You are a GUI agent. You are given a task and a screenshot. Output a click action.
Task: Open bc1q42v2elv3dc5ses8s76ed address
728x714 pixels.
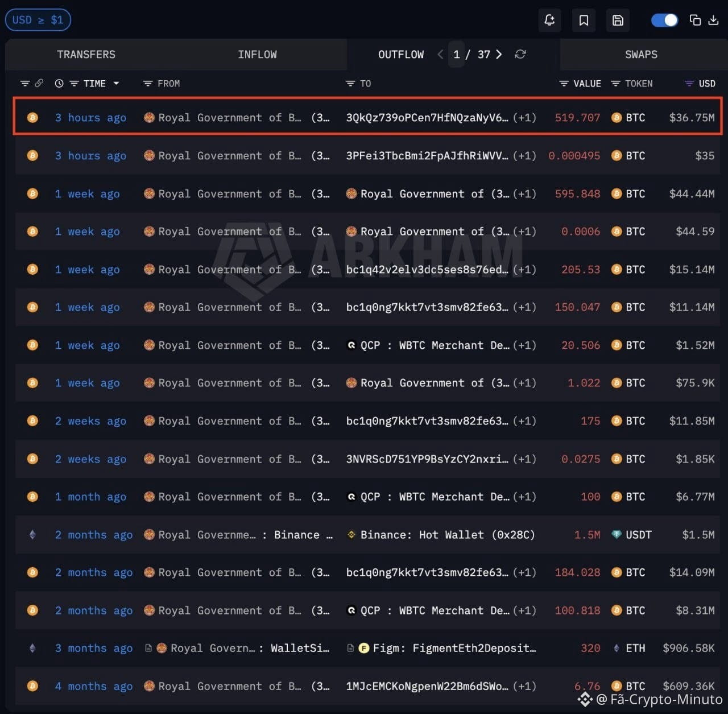(427, 270)
